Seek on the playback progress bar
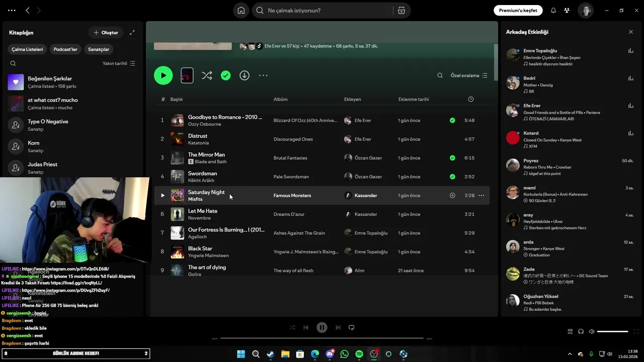This screenshot has height=362, width=644. [x=322, y=338]
